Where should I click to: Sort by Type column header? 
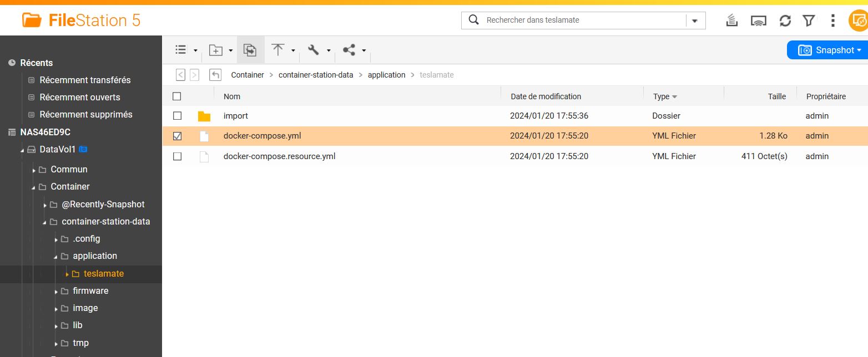pos(661,96)
